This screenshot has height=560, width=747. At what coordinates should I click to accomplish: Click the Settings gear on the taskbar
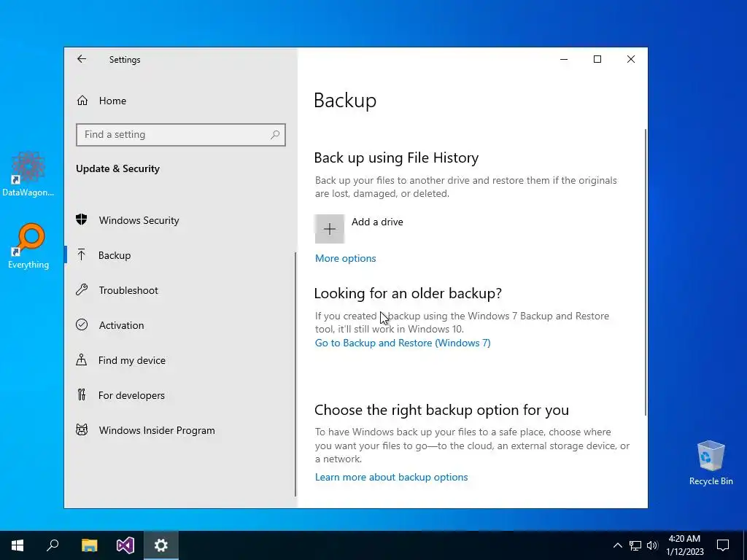tap(161, 545)
